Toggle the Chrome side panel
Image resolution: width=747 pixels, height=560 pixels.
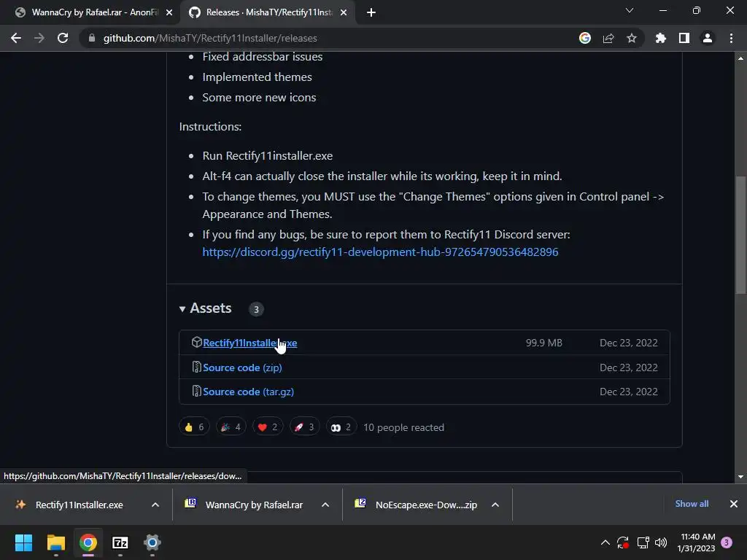684,38
